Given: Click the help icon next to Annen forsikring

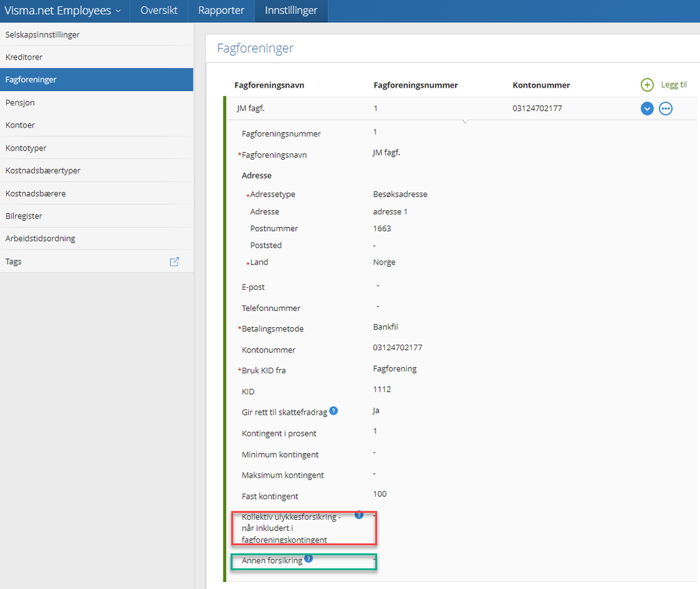Looking at the screenshot, I should [308, 559].
